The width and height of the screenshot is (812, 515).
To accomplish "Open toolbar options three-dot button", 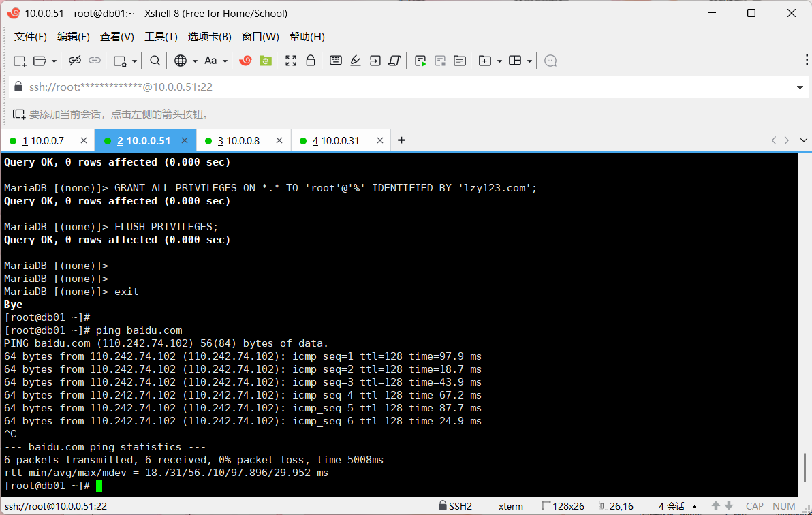I will pyautogui.click(x=807, y=60).
